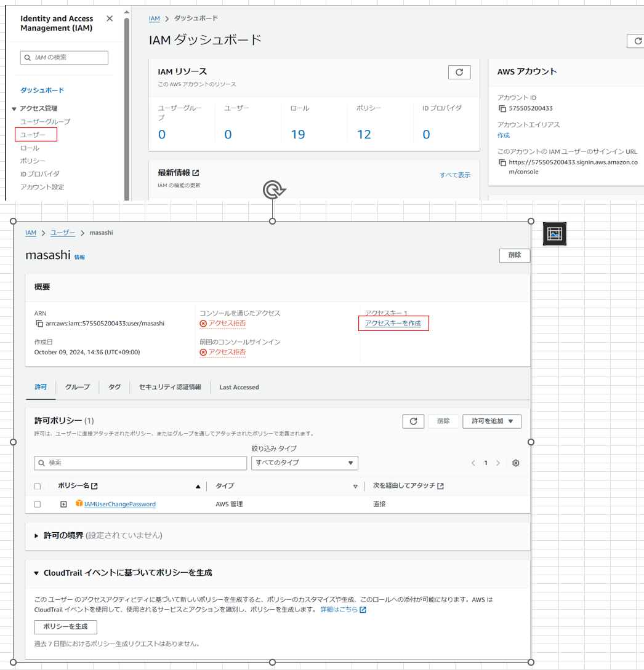Select the 許可 tab
644x670 pixels.
coord(41,387)
